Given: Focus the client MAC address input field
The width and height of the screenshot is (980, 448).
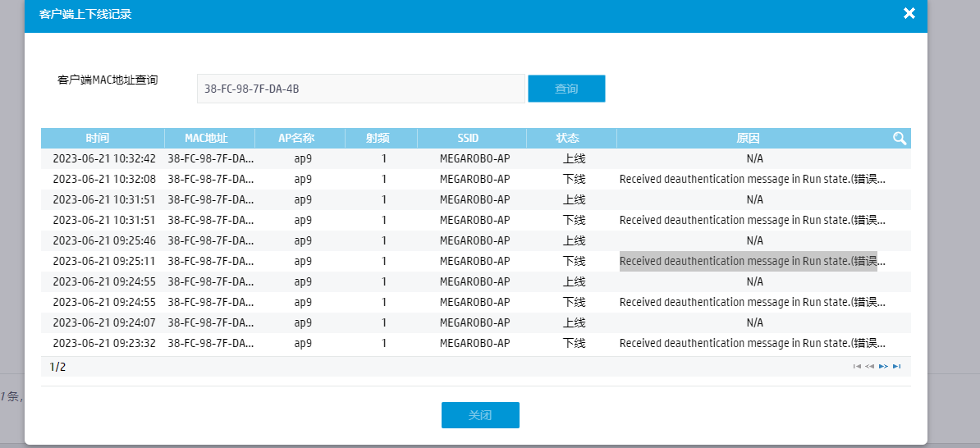Looking at the screenshot, I should (360, 89).
